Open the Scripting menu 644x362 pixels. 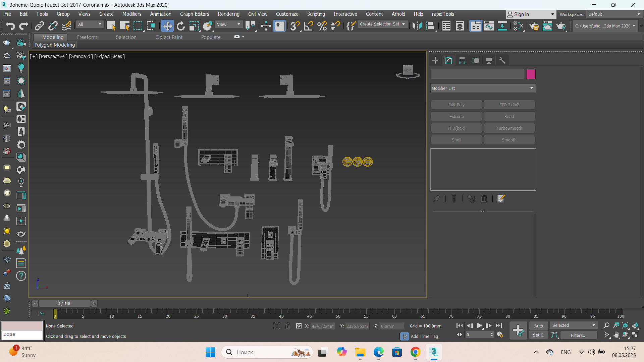(x=316, y=14)
